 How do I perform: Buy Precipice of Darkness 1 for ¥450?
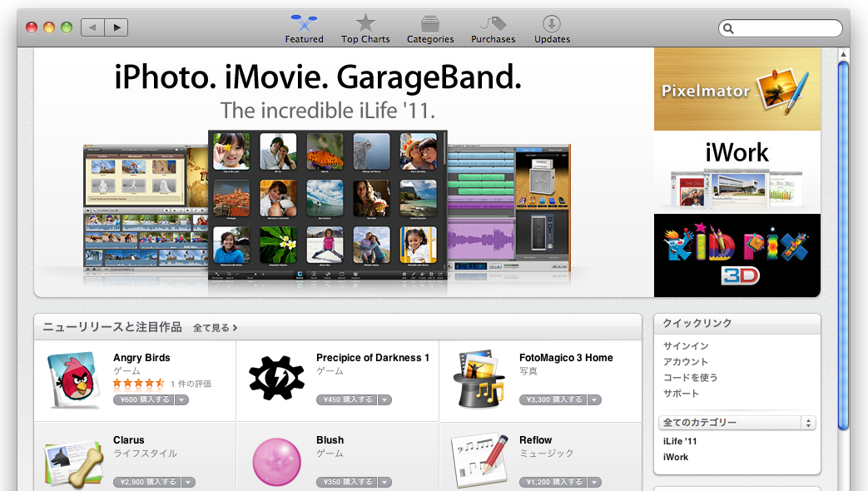coord(347,399)
